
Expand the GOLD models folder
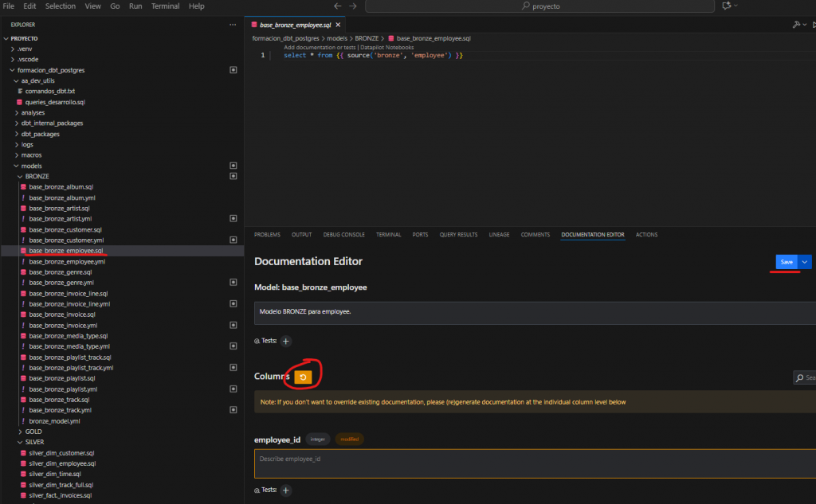point(33,432)
